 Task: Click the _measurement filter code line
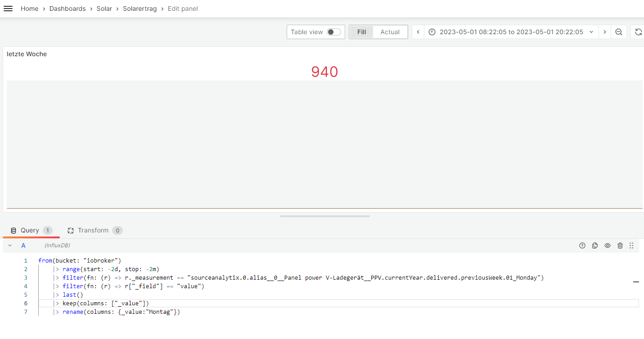299,278
